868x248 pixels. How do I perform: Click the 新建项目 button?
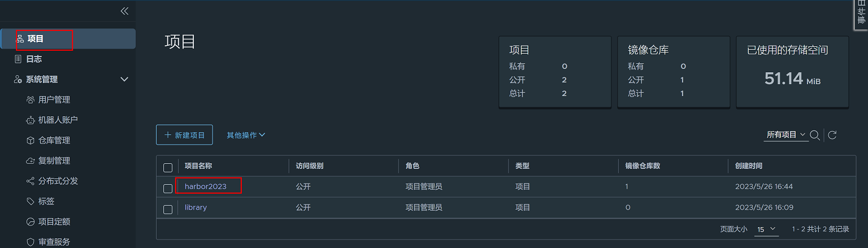tap(184, 135)
